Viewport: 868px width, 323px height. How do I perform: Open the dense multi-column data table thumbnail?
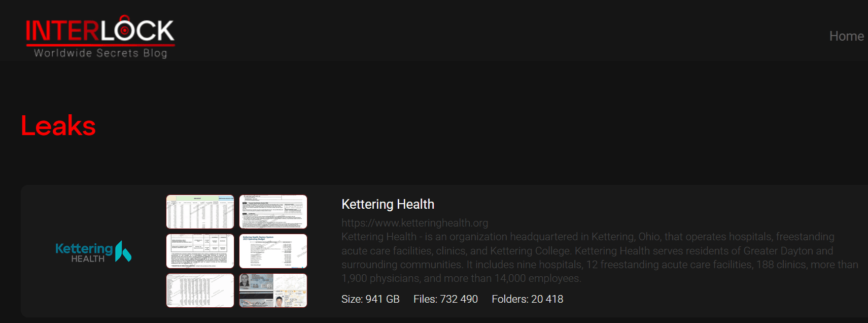click(x=200, y=290)
